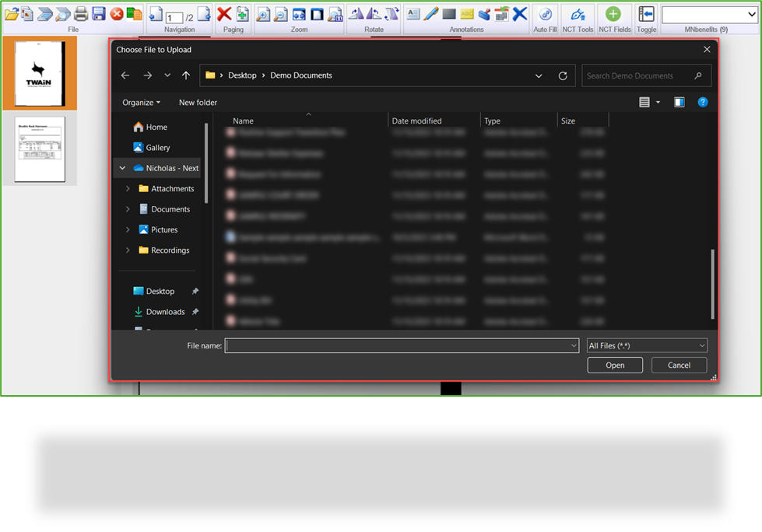Click the insert page icon with green plus
This screenshot has width=762, height=532.
243,14
